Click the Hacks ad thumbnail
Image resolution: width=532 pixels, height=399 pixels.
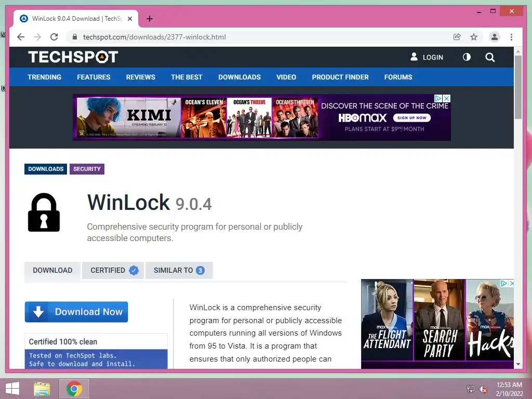(490, 320)
